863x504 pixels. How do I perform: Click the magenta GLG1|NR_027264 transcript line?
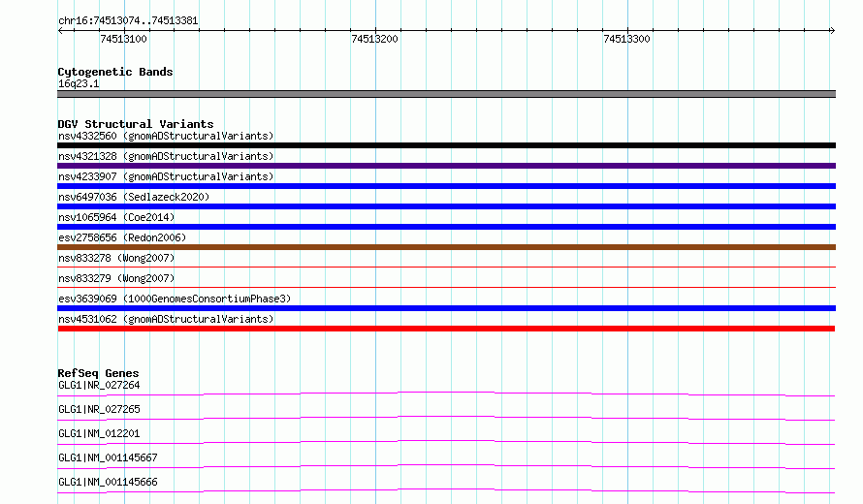pyautogui.click(x=446, y=394)
